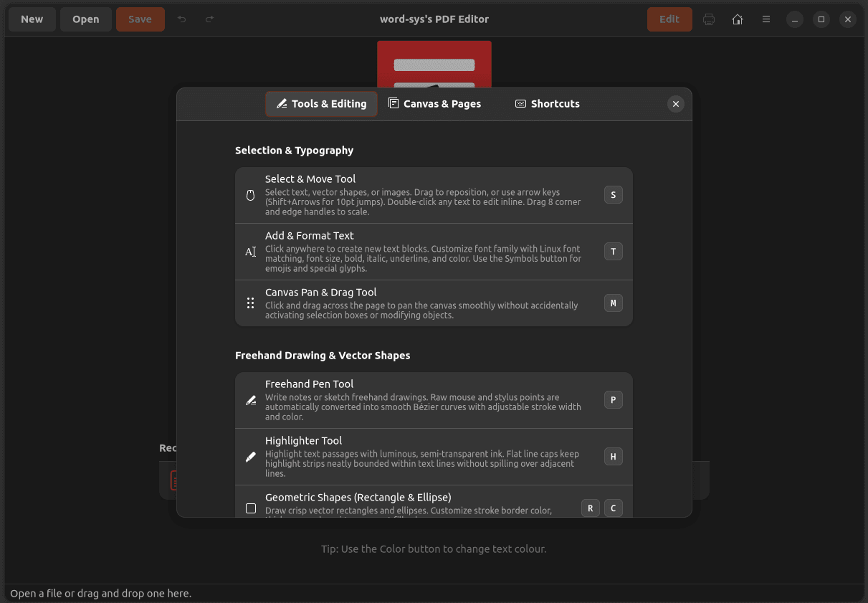Close the help dialog with X

click(x=675, y=104)
